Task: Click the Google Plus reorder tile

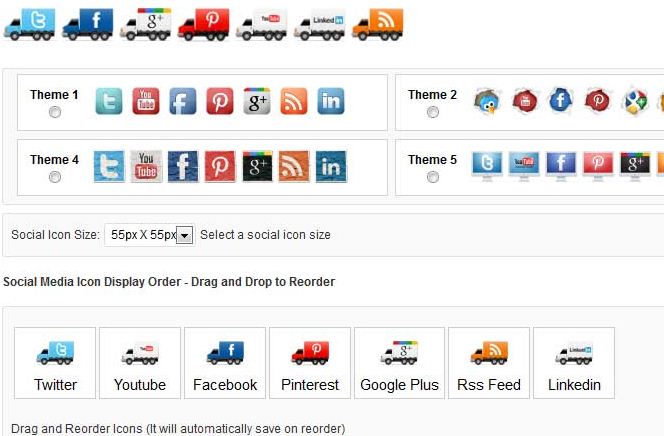Action: click(x=399, y=363)
